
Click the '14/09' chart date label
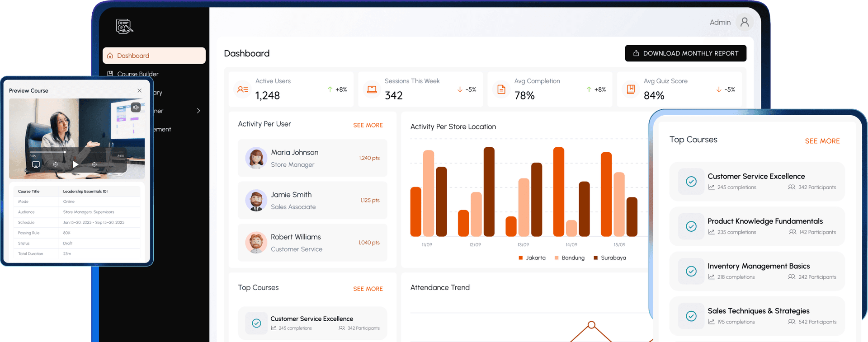click(x=571, y=244)
